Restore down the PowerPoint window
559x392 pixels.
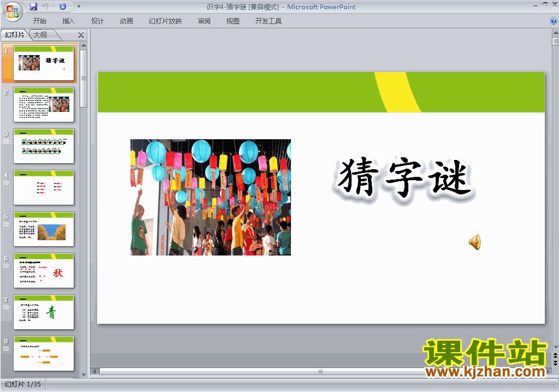(x=545, y=4)
